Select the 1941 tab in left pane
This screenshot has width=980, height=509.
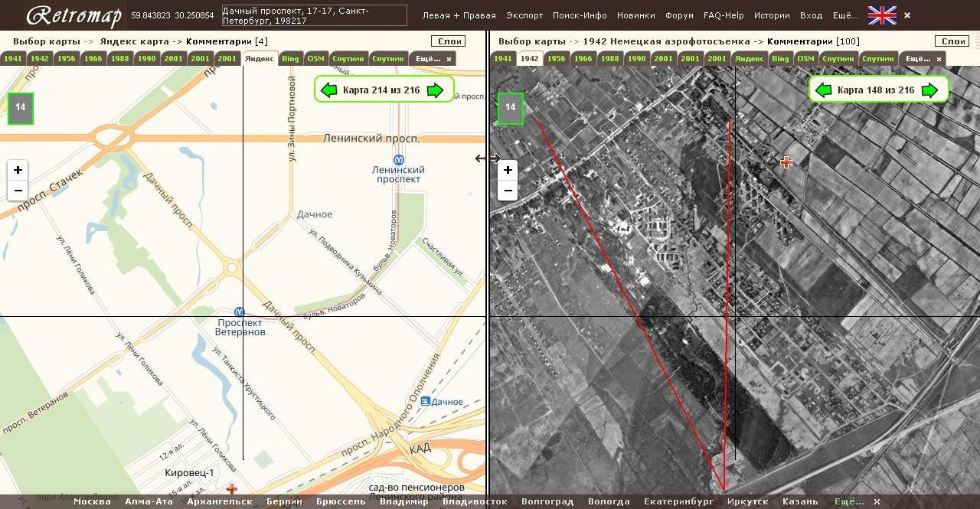point(13,58)
